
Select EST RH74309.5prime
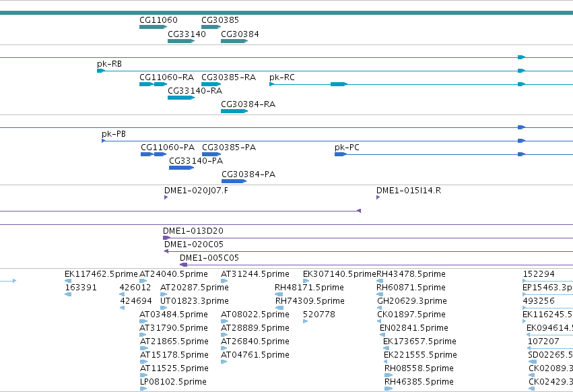[x=279, y=308]
